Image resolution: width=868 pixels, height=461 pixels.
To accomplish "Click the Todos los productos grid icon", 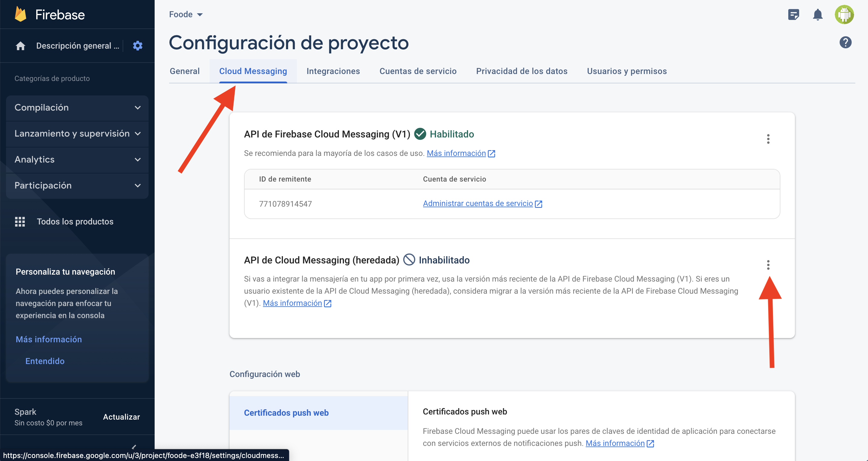I will 20,221.
